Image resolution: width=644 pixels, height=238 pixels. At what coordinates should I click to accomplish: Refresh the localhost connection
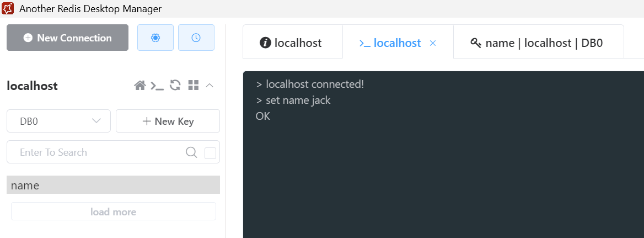[175, 86]
